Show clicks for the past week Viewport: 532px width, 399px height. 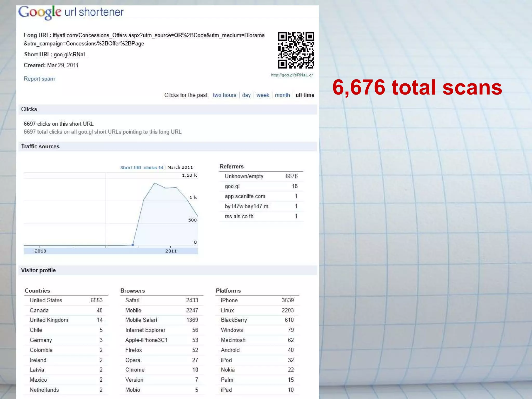click(x=263, y=95)
